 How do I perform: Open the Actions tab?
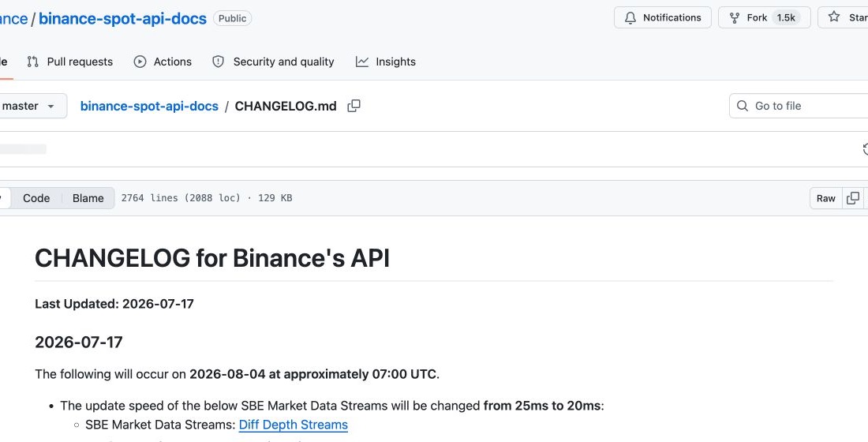[x=163, y=62]
